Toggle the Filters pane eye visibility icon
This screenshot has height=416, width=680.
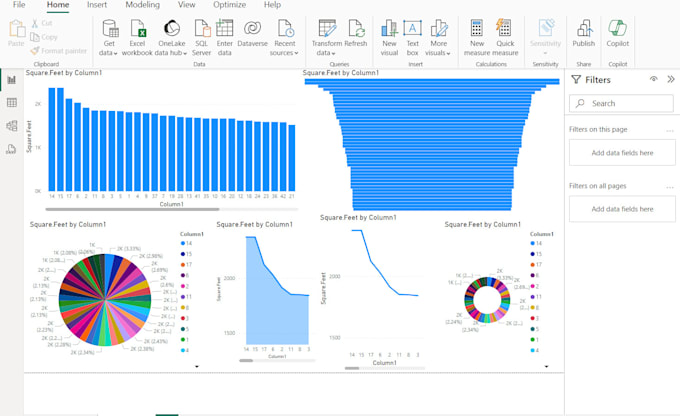coord(654,79)
